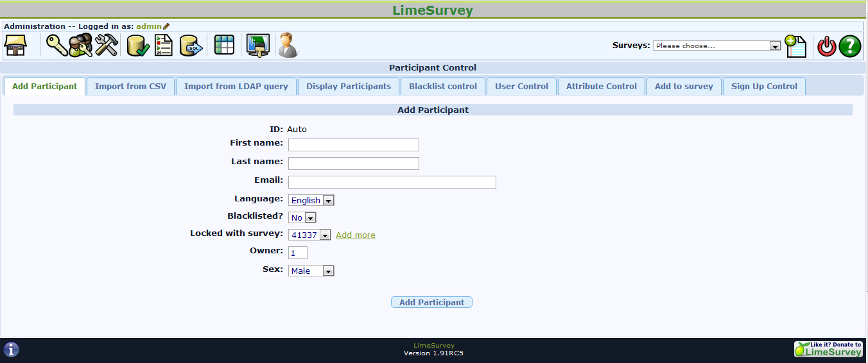Open the template editor monitor icon

pos(258,46)
